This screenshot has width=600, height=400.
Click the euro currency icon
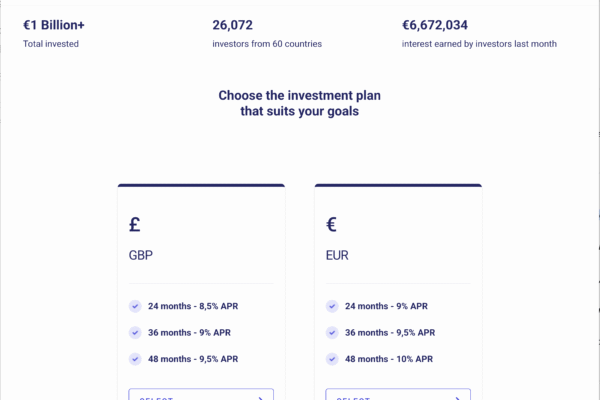pyautogui.click(x=331, y=225)
